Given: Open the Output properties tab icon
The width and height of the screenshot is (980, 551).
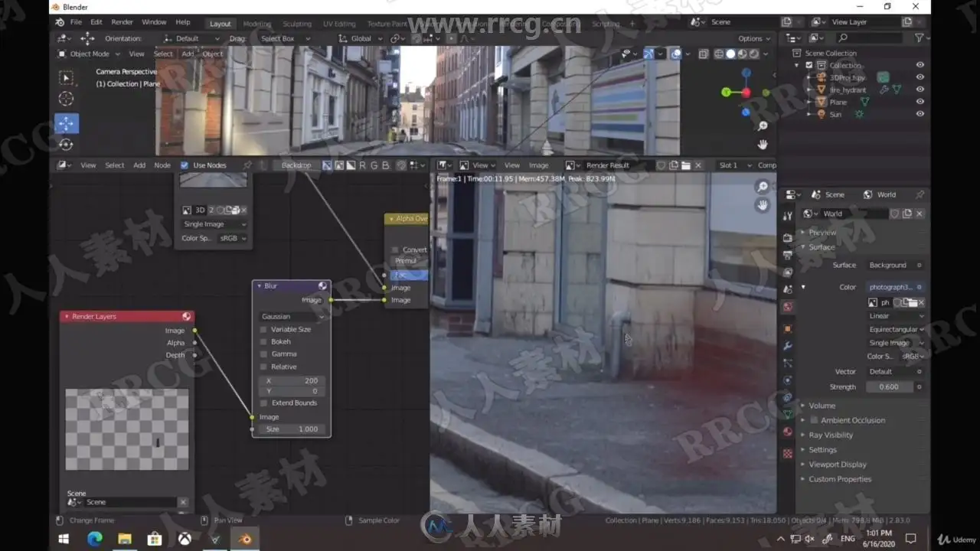Looking at the screenshot, I should click(788, 256).
